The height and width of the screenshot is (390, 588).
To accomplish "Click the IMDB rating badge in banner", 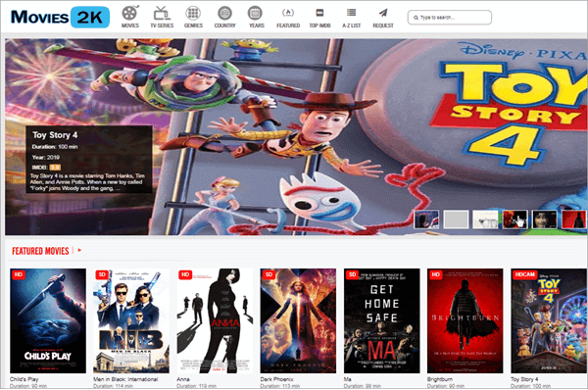I will tap(55, 168).
